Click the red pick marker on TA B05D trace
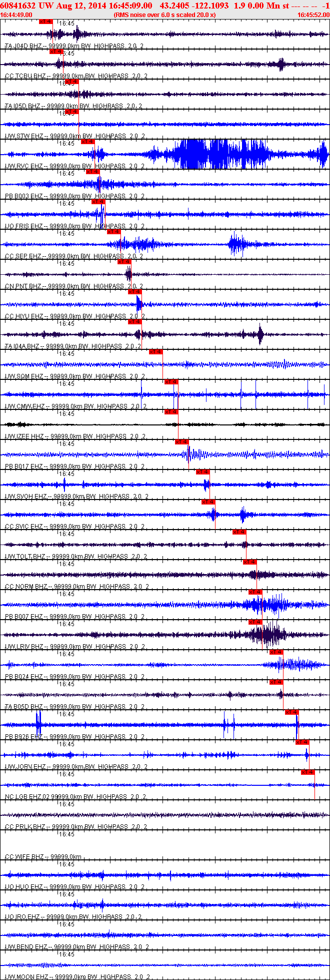Image resolution: width=330 pixels, height=980 pixels. click(x=276, y=682)
